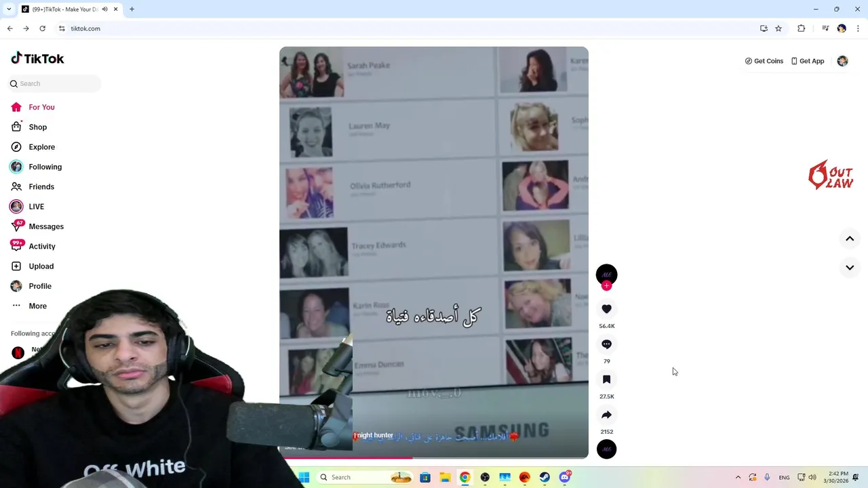This screenshot has height=488, width=868.
Task: Follow the creator with the red plus
Action: (606, 286)
